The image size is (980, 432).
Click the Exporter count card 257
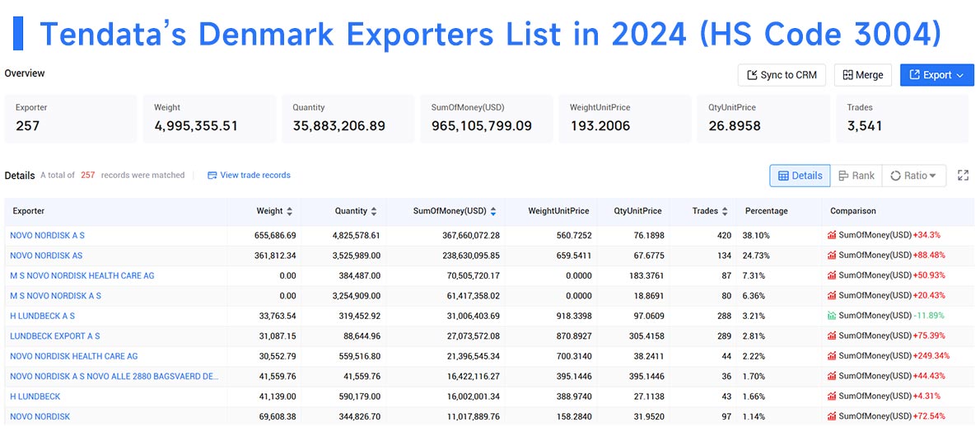[71, 119]
